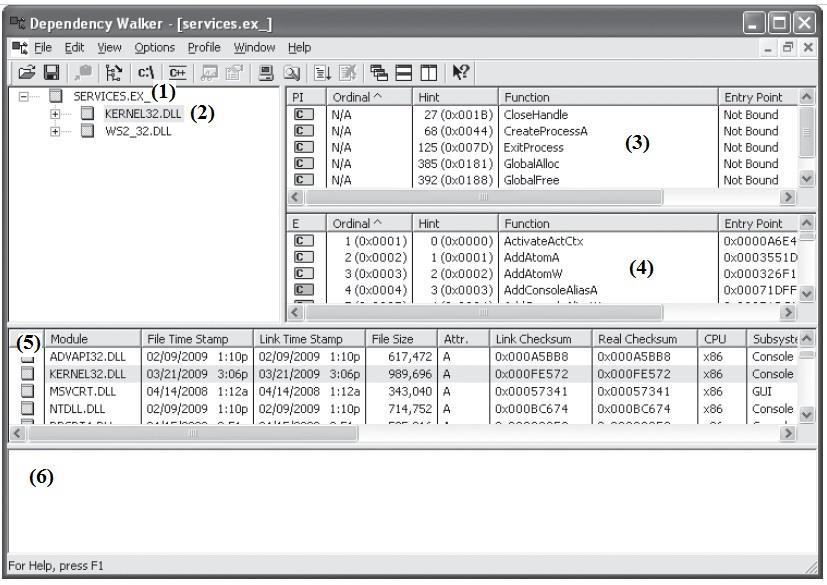Open the Options menu
Image resolution: width=827 pixels, height=585 pixels.
pyautogui.click(x=155, y=48)
